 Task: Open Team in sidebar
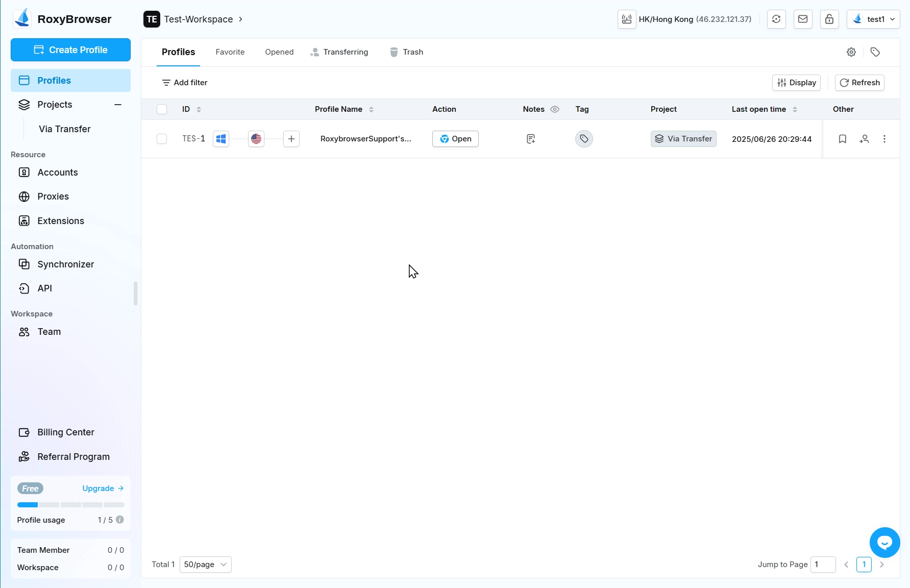[x=70, y=332]
